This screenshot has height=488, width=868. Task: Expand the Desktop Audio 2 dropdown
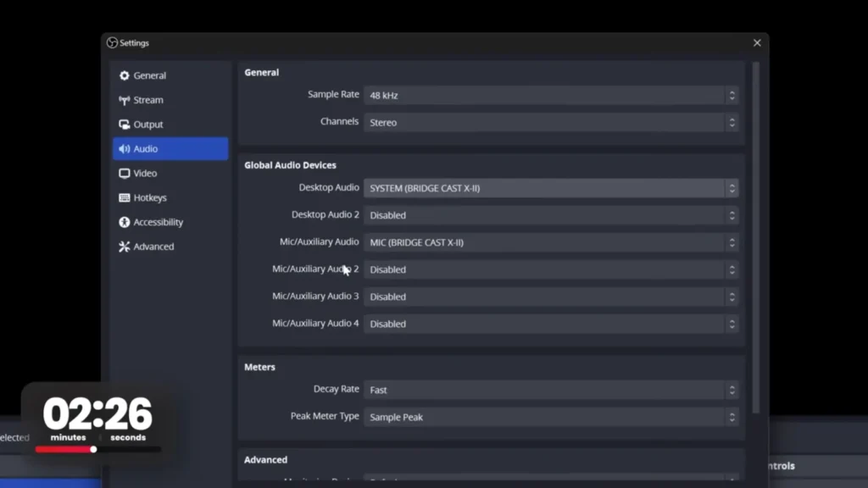pos(551,215)
